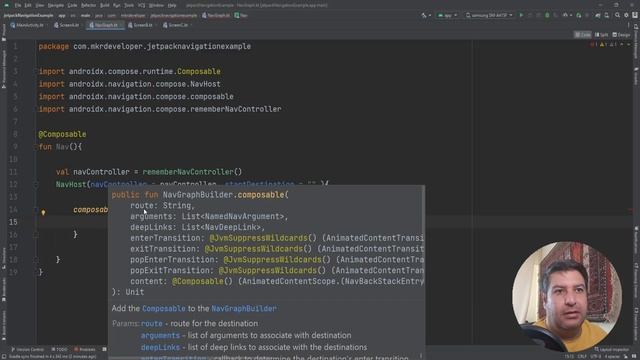Click the Nav function breadcrumb
This screenshot has width=640, height=360.
tap(241, 16)
